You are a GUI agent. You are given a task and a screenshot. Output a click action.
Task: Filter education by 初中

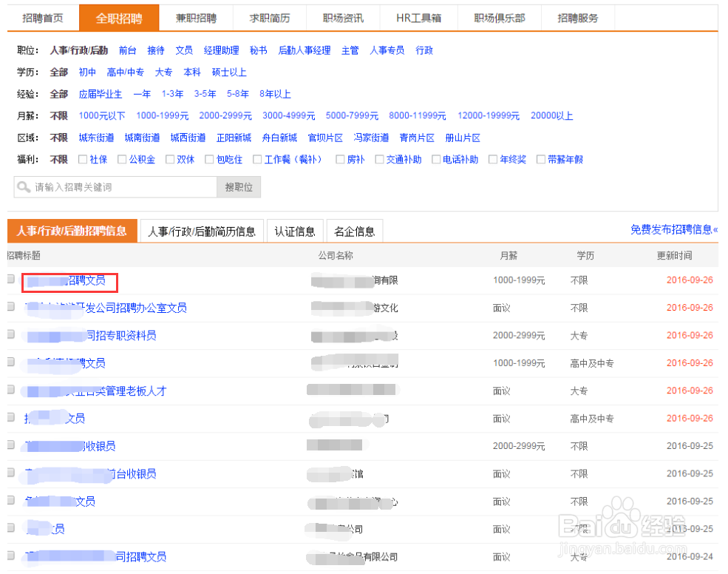click(x=87, y=72)
